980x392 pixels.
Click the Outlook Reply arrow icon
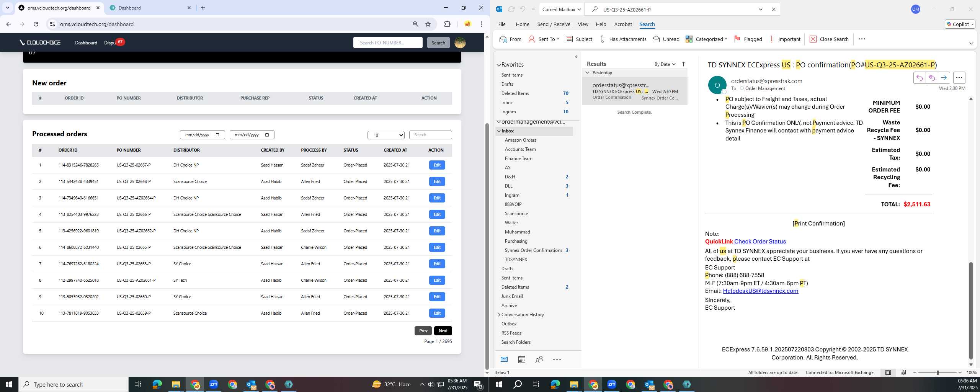click(x=919, y=78)
